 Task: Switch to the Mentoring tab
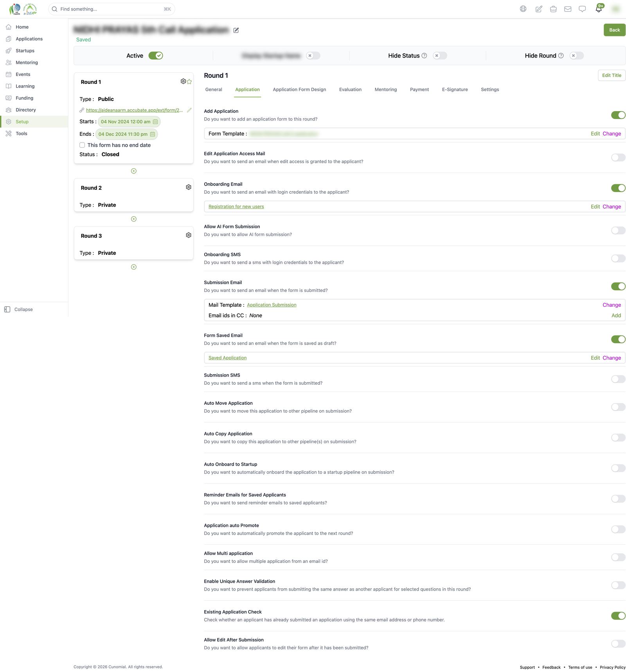pyautogui.click(x=386, y=90)
